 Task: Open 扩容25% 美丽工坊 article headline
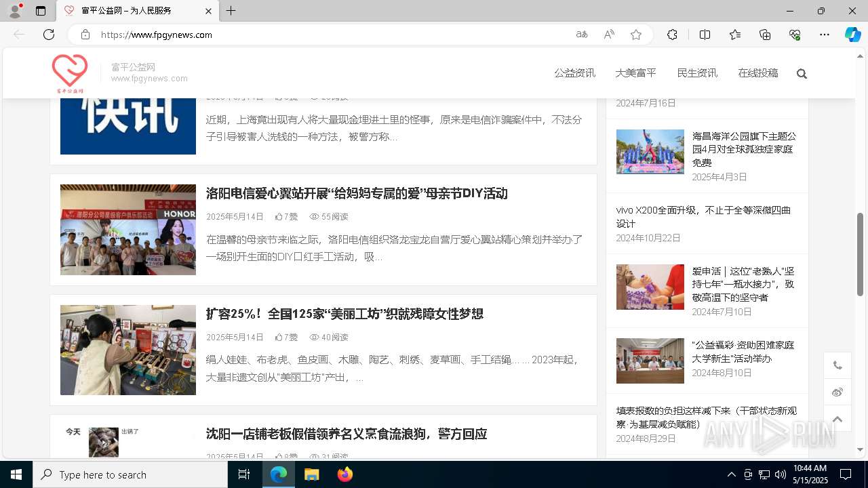(x=344, y=314)
